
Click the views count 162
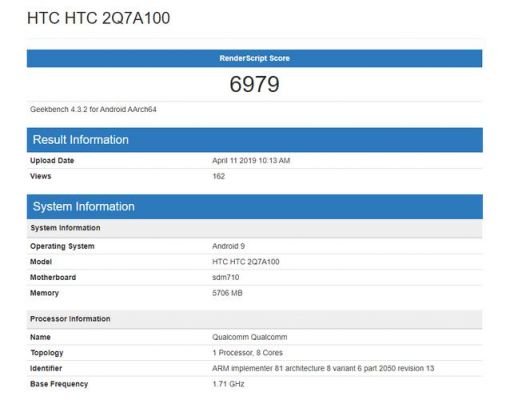pos(219,176)
